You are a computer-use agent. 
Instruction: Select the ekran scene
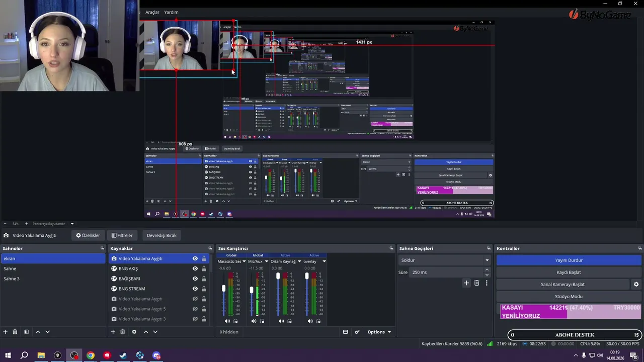click(53, 258)
